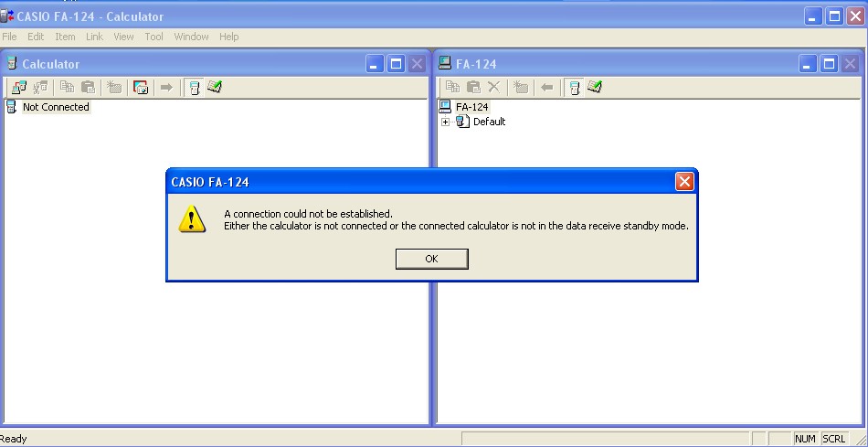Click the New folder icon in FA-124 toolbar
The height and width of the screenshot is (447, 868).
coord(521,87)
